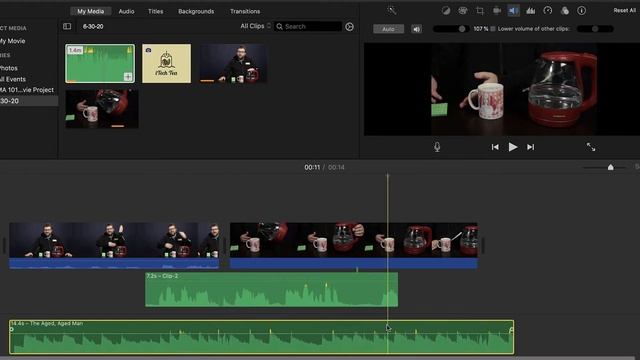640x360 pixels.
Task: Switch to Titles tab
Action: point(156,11)
